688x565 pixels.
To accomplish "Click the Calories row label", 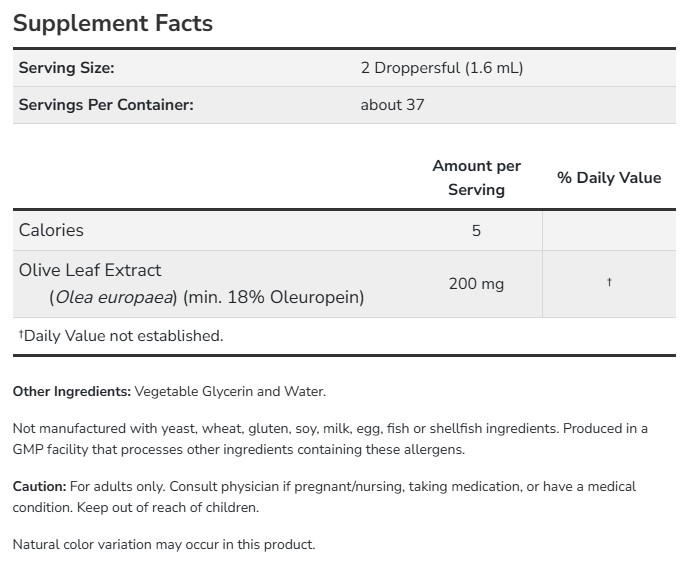I will point(51,230).
